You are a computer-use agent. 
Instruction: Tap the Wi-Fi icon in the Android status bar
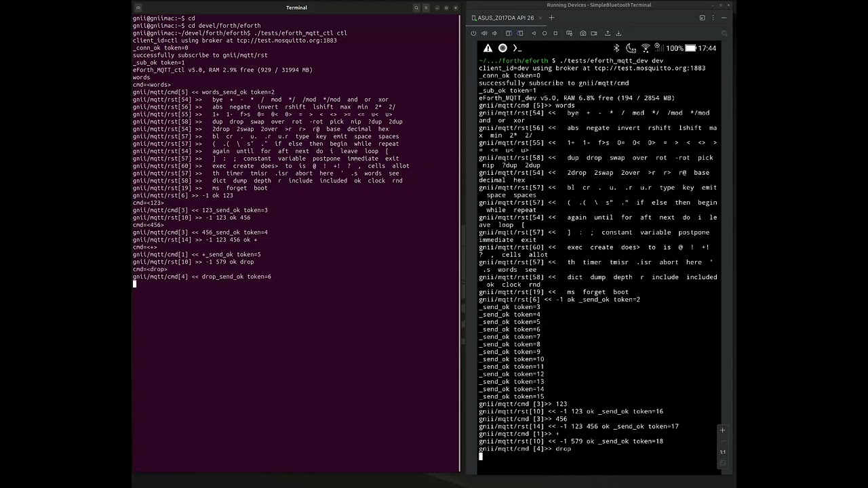coord(646,48)
